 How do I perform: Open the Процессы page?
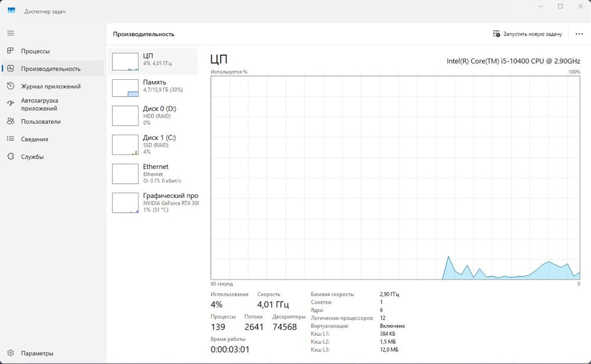[x=53, y=51]
